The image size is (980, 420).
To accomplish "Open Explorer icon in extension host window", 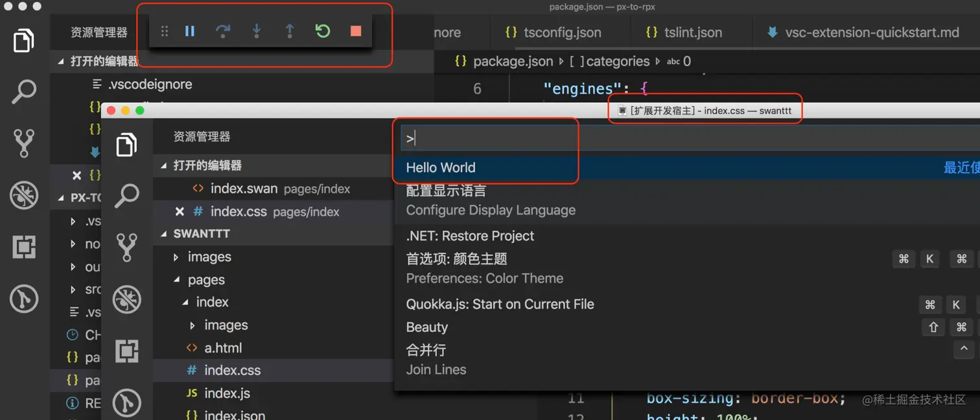I will [126, 144].
